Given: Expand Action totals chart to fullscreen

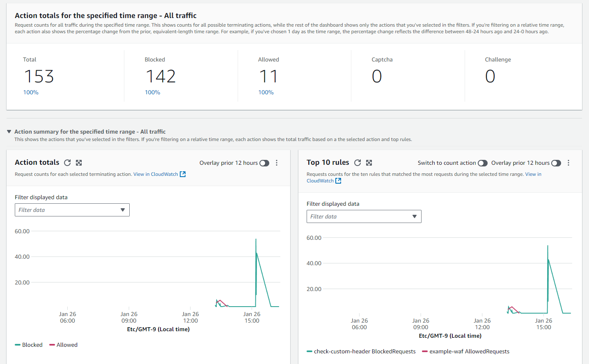Looking at the screenshot, I should tap(79, 163).
